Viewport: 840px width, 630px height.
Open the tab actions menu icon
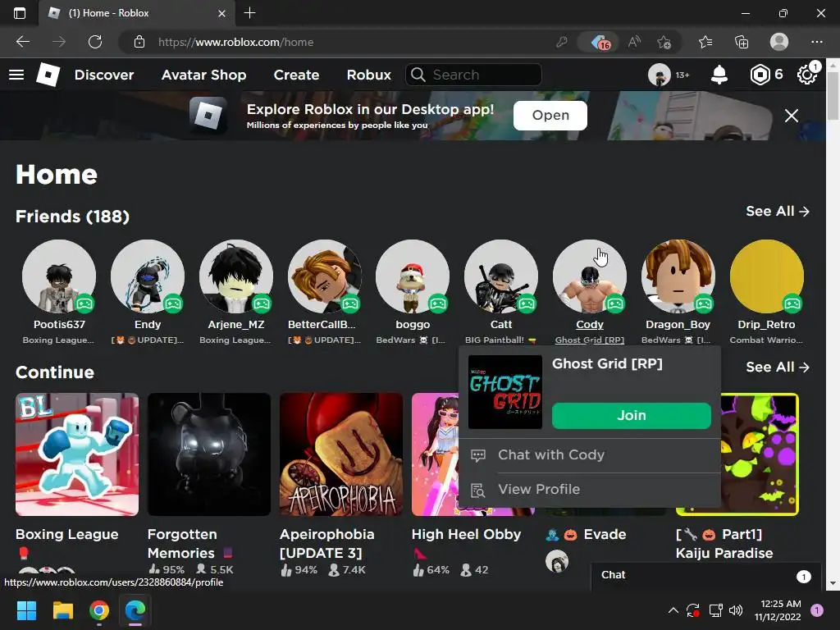(20, 13)
